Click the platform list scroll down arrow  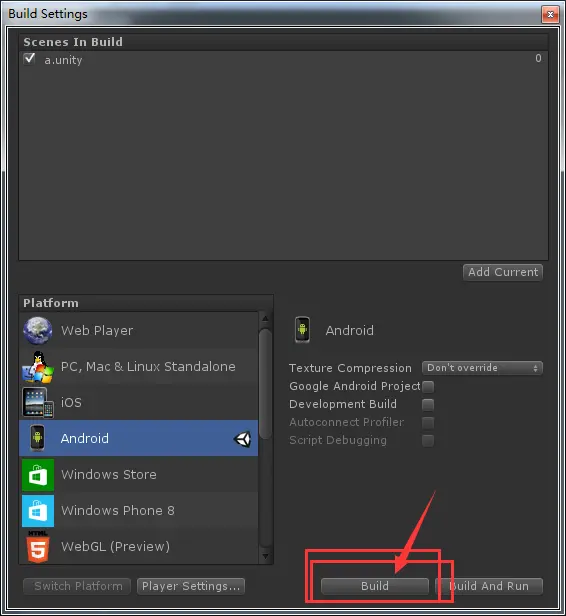[x=266, y=556]
